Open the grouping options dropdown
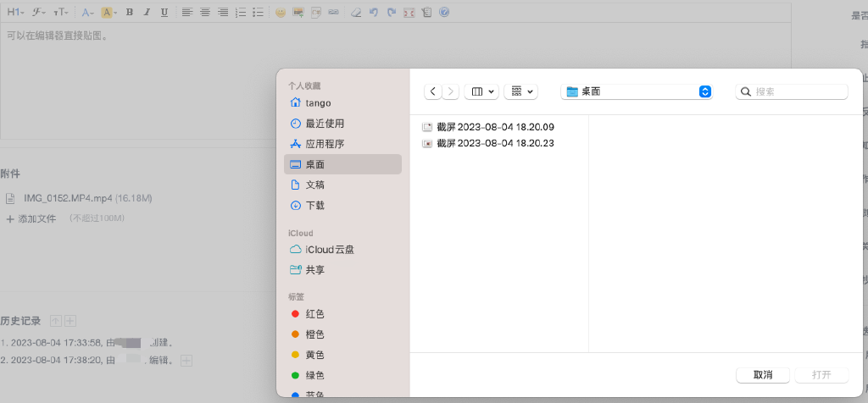This screenshot has width=868, height=403. (520, 91)
